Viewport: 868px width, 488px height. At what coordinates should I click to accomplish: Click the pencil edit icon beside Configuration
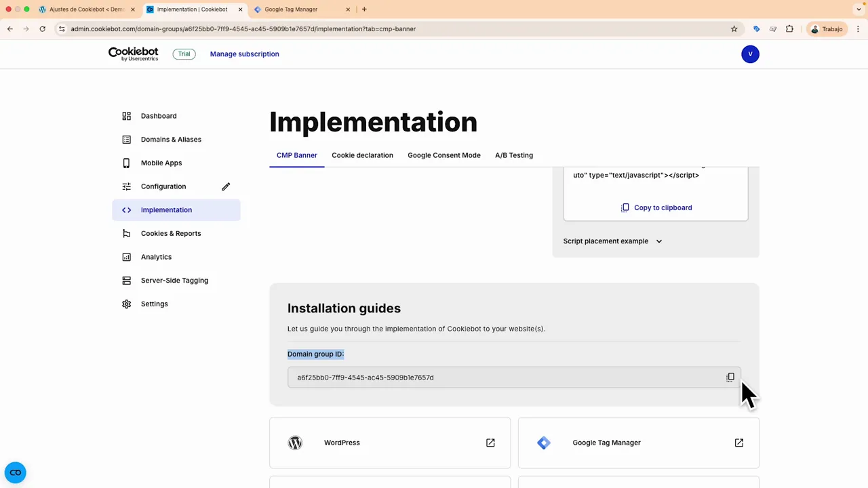[x=226, y=186]
